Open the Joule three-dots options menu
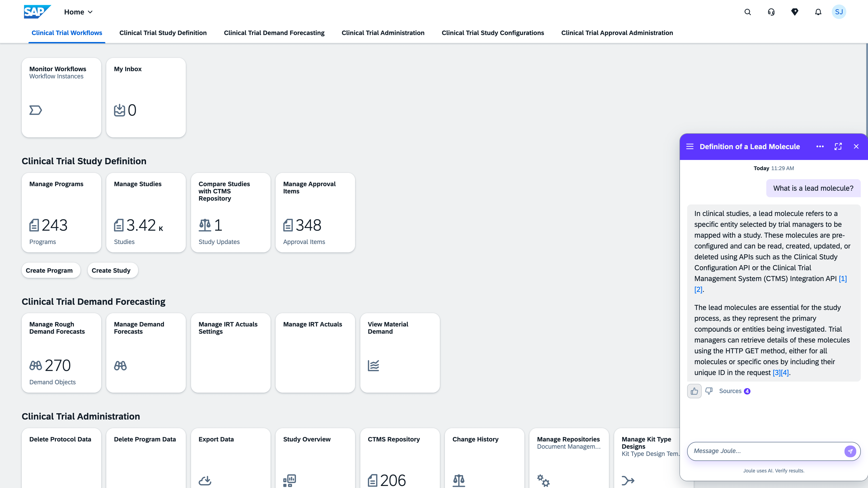Screen dimensions: 868x488 820,146
